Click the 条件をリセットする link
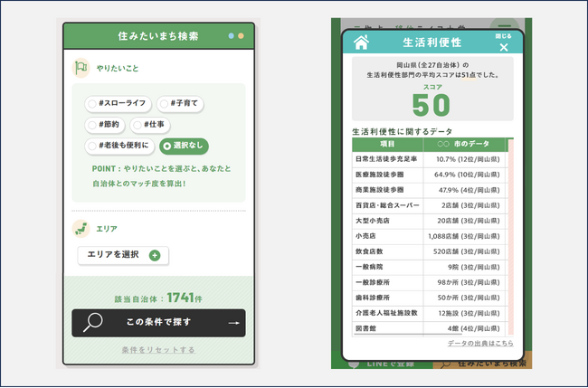This screenshot has height=388, width=588. point(158,350)
